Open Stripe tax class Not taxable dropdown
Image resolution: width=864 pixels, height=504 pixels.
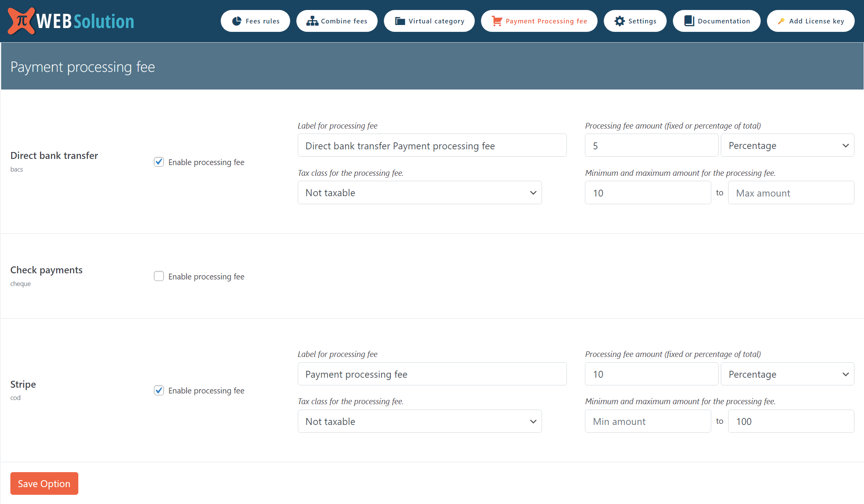click(420, 421)
